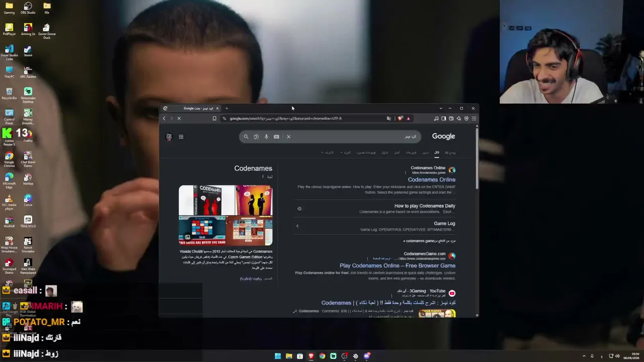Toggle the browser sidebar panel
Screen dimensions: 644x362
coord(443,119)
